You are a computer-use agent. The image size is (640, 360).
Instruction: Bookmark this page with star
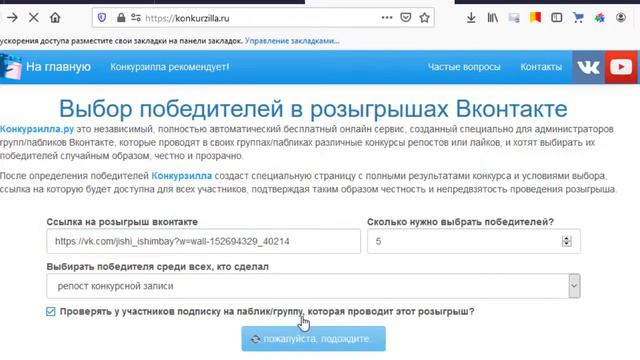[x=424, y=18]
